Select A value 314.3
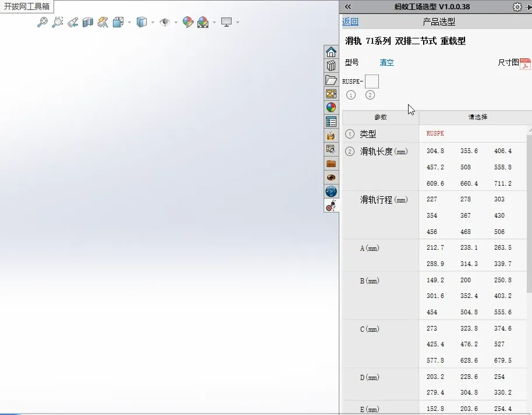532x415 pixels. click(469, 264)
